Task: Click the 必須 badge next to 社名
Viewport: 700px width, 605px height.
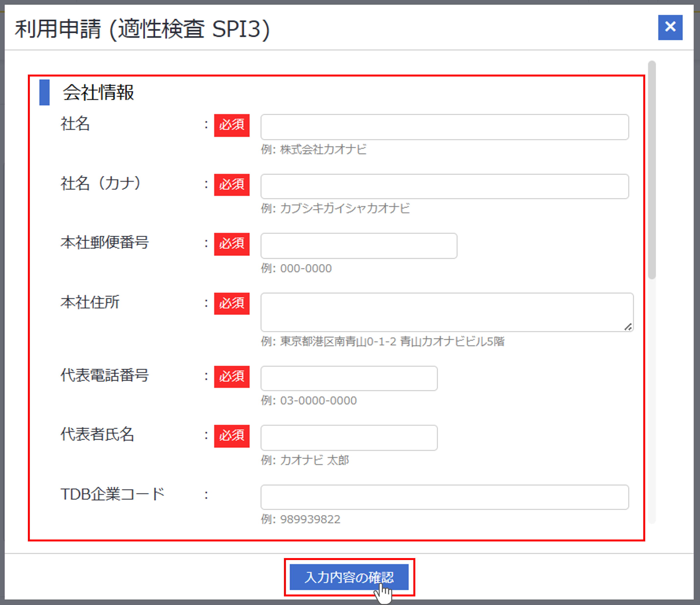Action: point(232,125)
